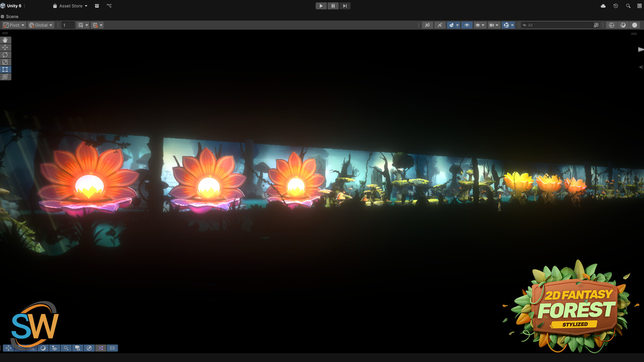The height and width of the screenshot is (362, 644).
Task: Open the Undo History icon
Action: [x=616, y=6]
